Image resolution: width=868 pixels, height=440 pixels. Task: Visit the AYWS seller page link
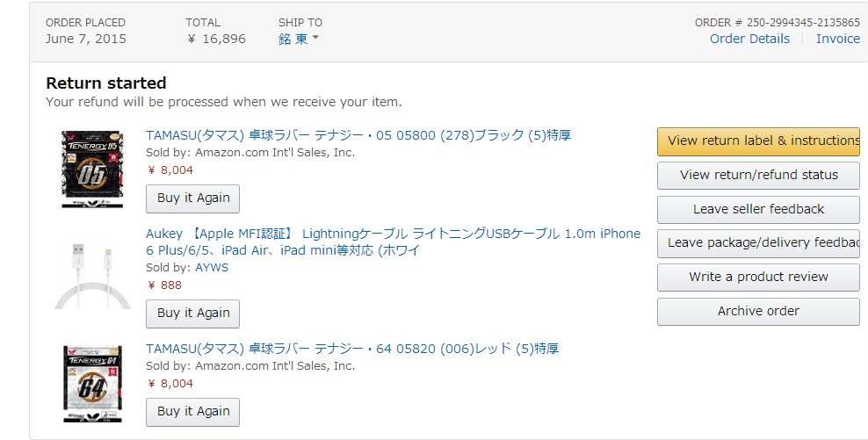pos(211,267)
